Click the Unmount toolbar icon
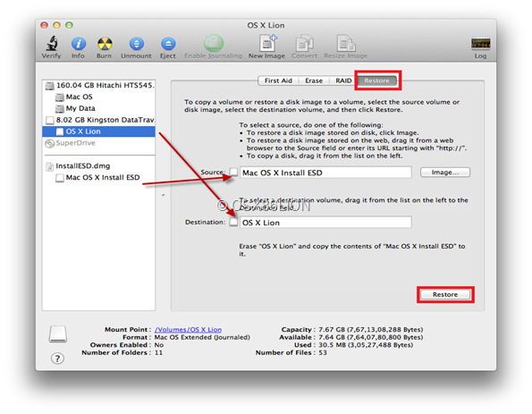Image resolution: width=532 pixels, height=414 pixels. 137,44
